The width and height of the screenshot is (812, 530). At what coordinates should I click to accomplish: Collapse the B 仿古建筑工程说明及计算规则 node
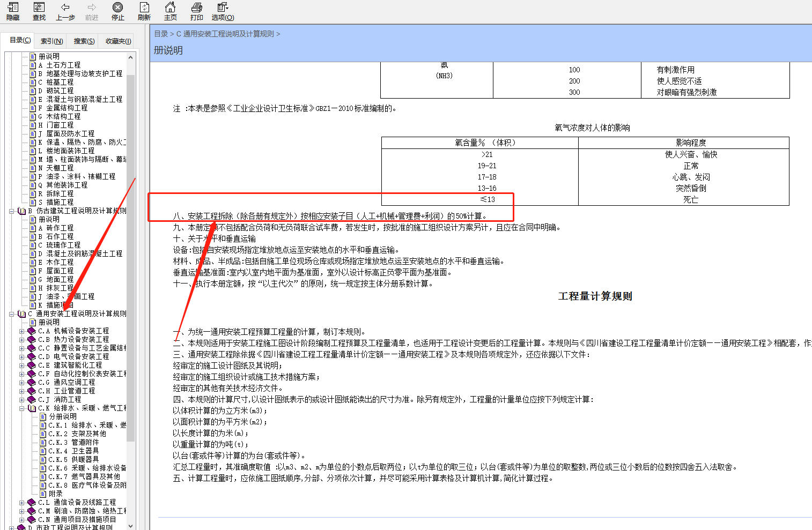[12, 211]
